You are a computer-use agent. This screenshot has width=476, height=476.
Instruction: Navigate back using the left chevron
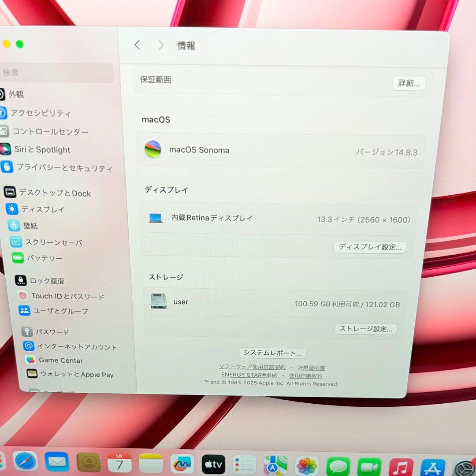coord(137,45)
